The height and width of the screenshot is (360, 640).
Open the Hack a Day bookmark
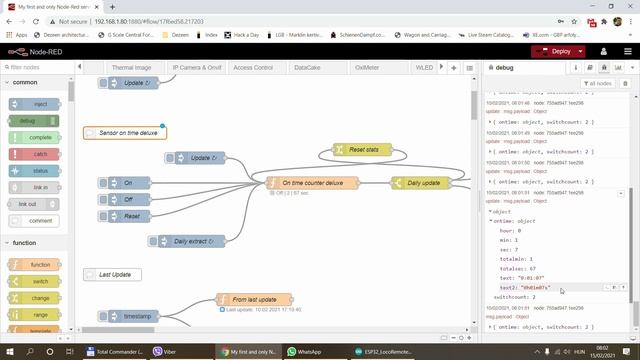(x=242, y=35)
